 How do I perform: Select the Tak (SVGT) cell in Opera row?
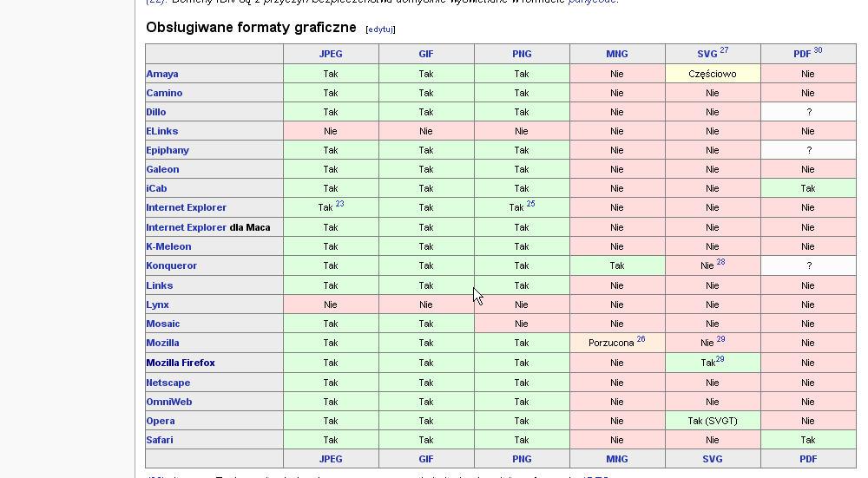pyautogui.click(x=713, y=421)
